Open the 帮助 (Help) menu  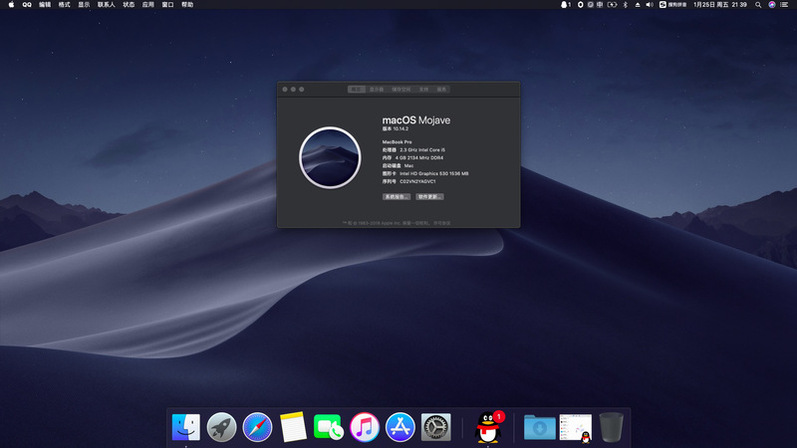(x=187, y=5)
